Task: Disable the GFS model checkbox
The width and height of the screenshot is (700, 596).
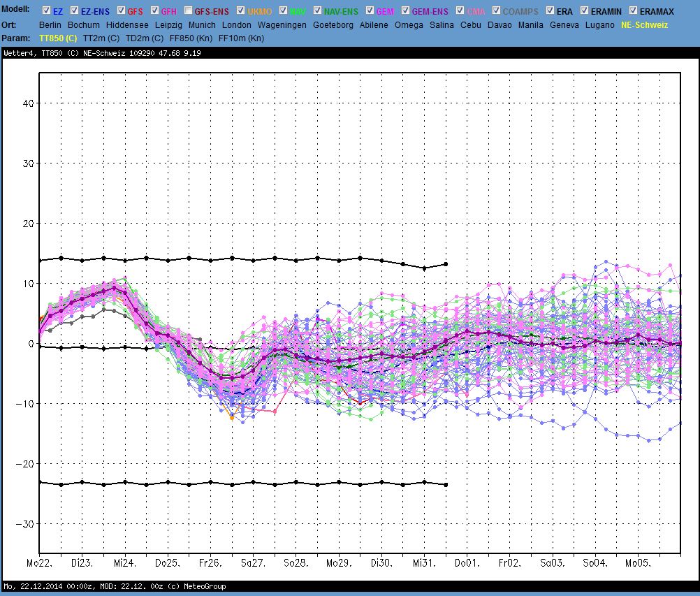Action: coord(121,10)
